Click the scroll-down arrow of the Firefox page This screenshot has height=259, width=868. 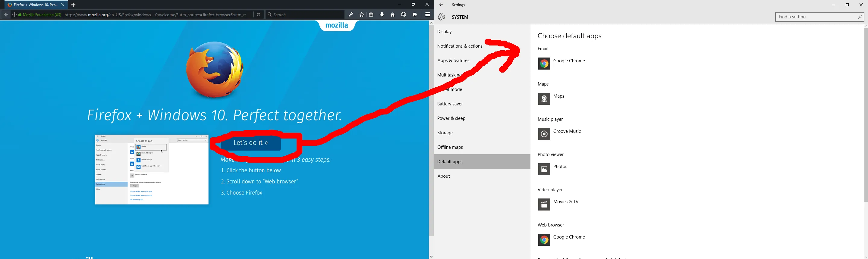431,257
